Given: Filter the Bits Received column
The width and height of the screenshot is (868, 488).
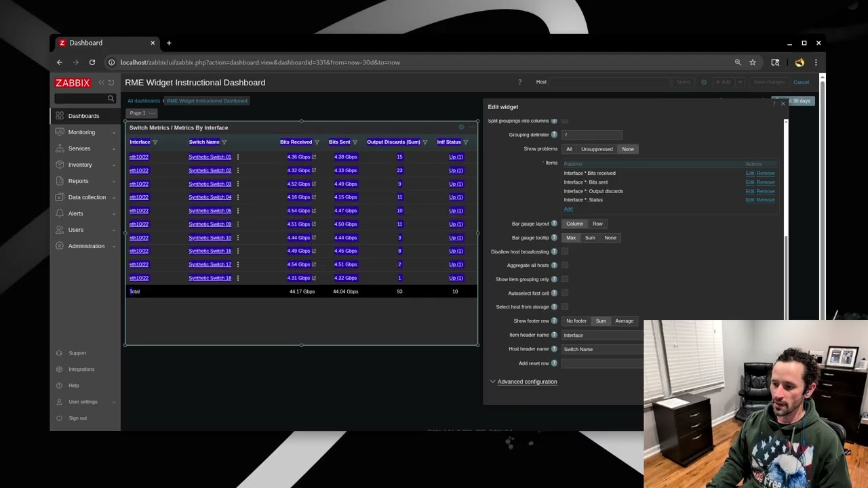Looking at the screenshot, I should pos(317,142).
